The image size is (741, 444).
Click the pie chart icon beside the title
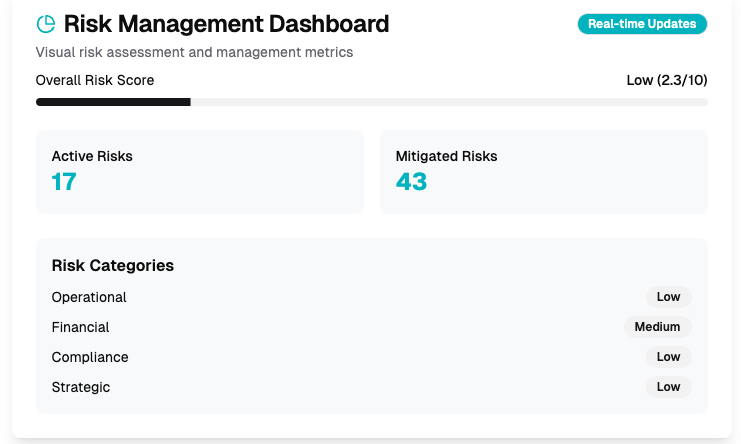pyautogui.click(x=45, y=24)
